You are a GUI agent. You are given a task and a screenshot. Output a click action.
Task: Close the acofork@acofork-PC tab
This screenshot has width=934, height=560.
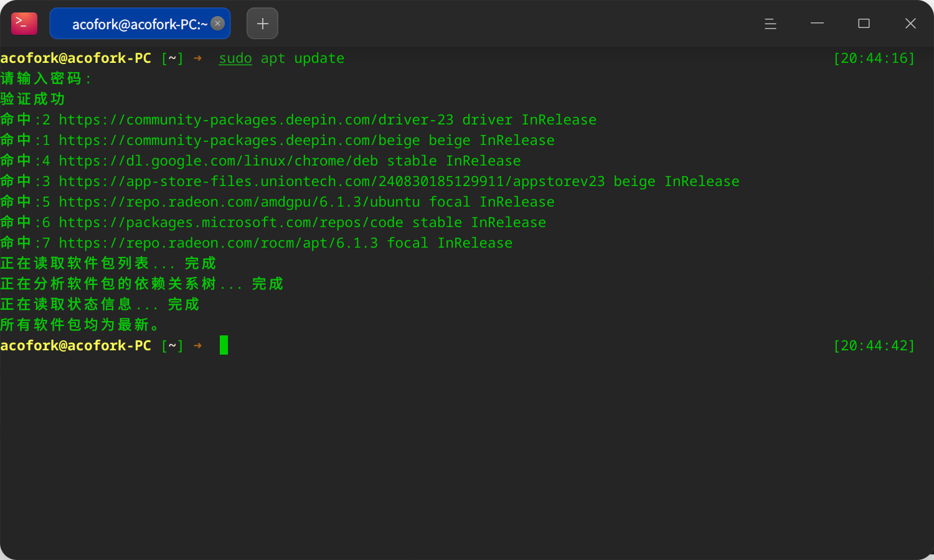[218, 24]
